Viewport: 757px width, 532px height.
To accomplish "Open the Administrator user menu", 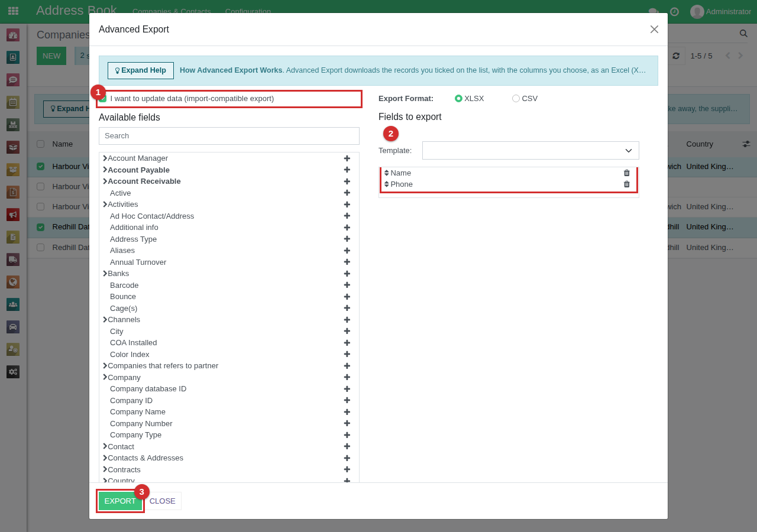I will pyautogui.click(x=720, y=11).
